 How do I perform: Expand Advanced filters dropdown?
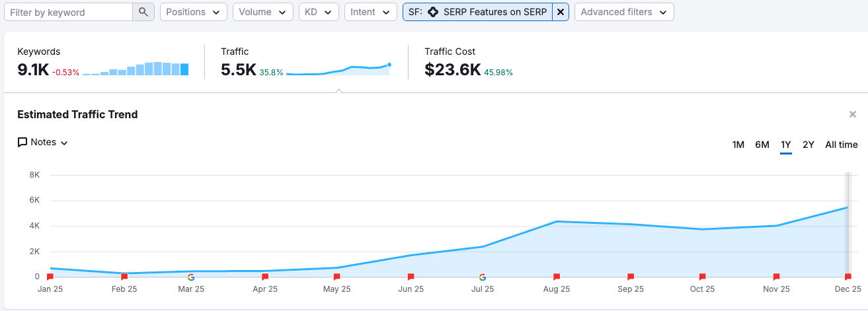(x=623, y=12)
